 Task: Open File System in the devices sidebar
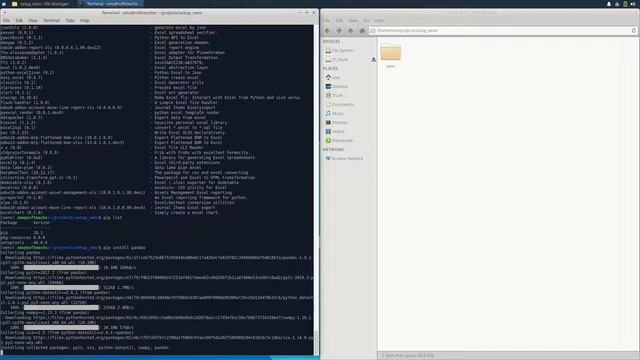pyautogui.click(x=339, y=51)
